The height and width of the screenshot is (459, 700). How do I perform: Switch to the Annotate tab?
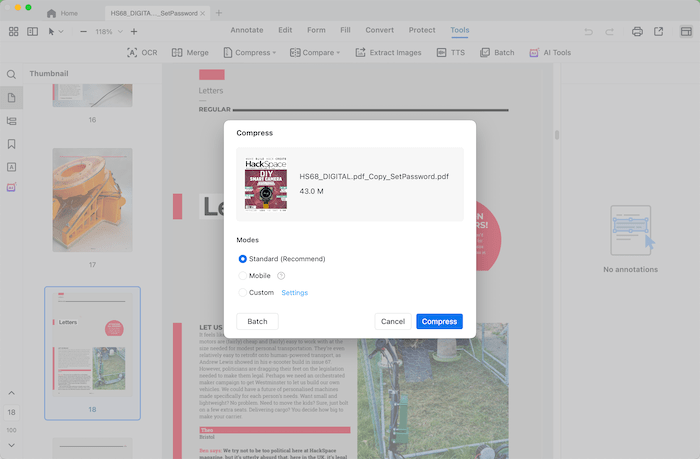coord(247,31)
